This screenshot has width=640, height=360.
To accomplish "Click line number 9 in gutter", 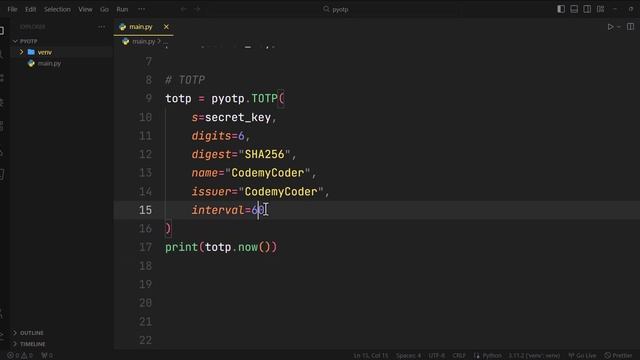I will (149, 98).
